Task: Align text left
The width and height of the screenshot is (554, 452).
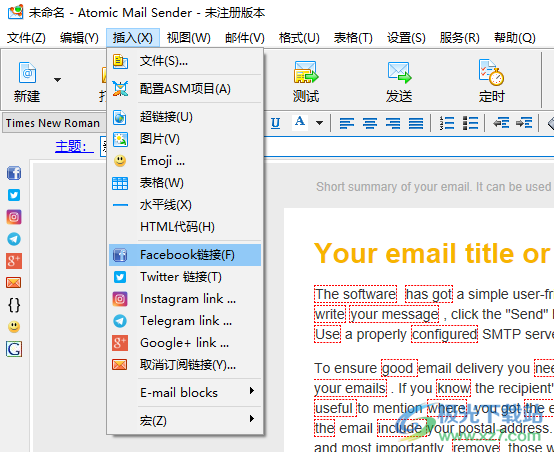Action: [347, 123]
